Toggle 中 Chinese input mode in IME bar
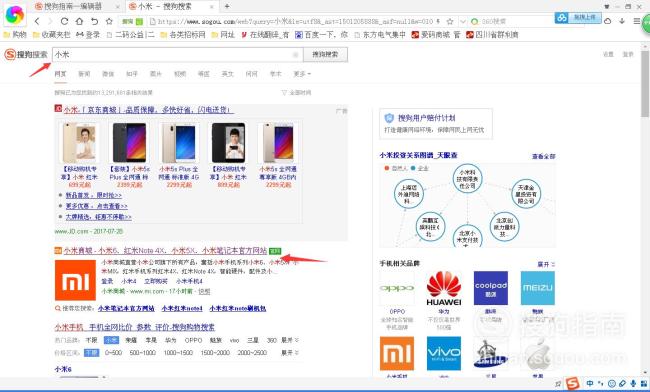650x392 pixels. point(590,384)
